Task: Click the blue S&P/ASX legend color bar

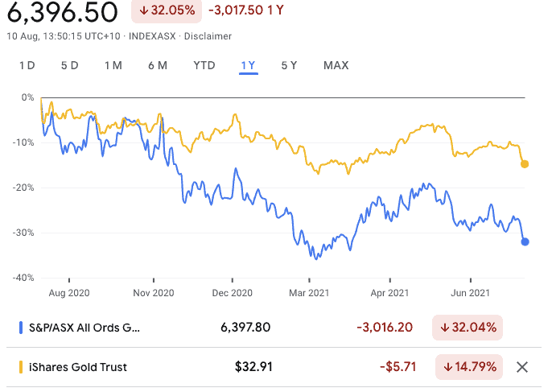Action: tap(19, 328)
